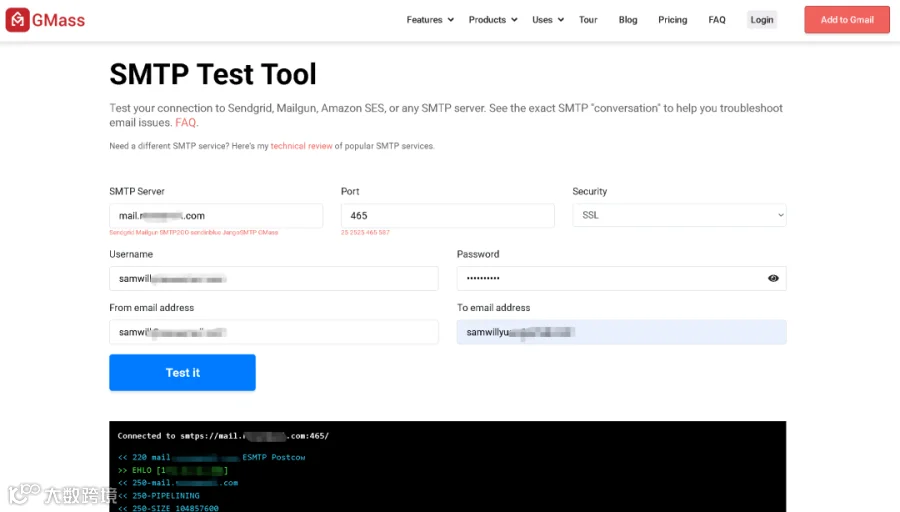
Task: Click the '250-PIPELINING' log line
Action: point(159,496)
